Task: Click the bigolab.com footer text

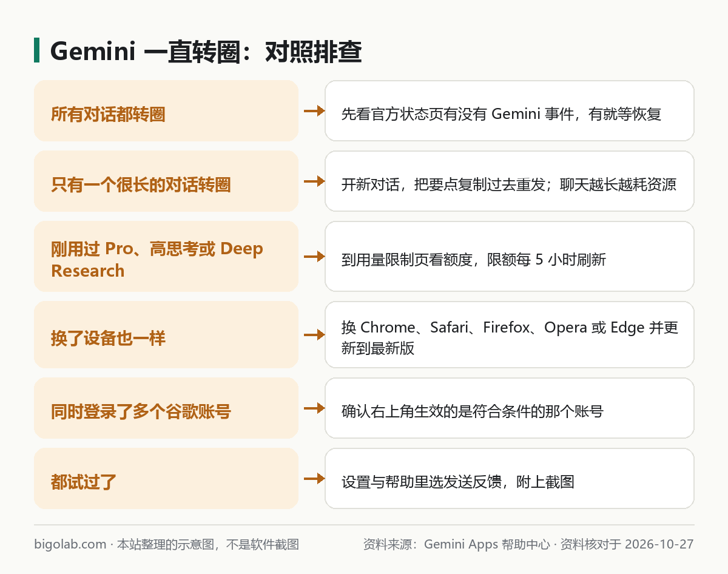Action: tap(70, 544)
